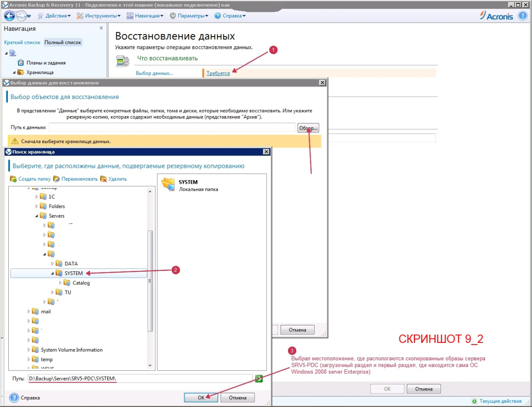Expand the TU folder node
Viewport: 532px width, 407px height.
point(53,293)
